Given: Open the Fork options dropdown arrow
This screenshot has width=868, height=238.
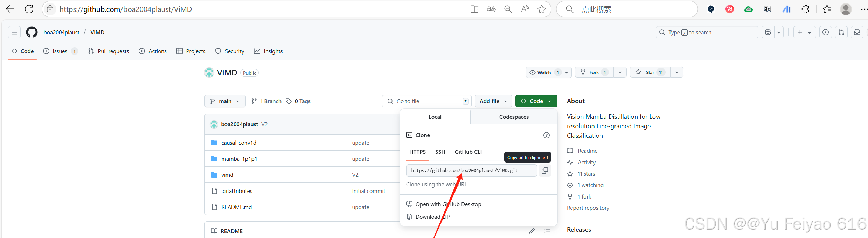Looking at the screenshot, I should [620, 72].
